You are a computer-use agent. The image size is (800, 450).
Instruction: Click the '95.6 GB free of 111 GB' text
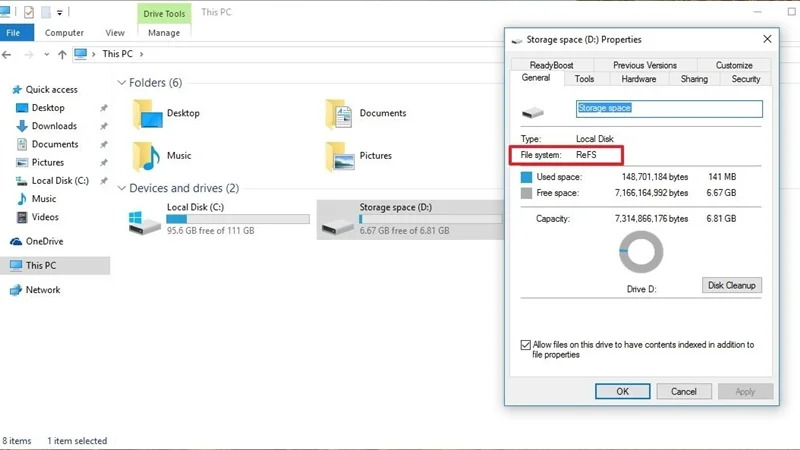pos(210,231)
